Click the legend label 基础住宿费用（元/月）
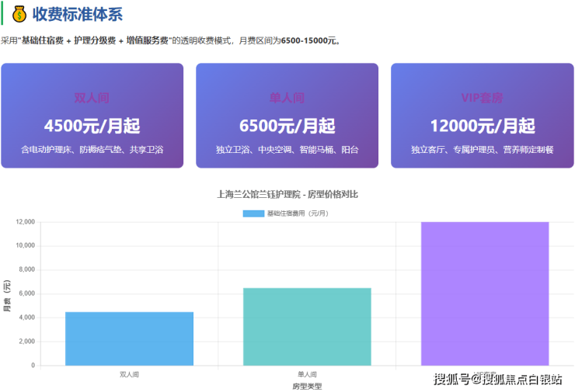 click(298, 213)
